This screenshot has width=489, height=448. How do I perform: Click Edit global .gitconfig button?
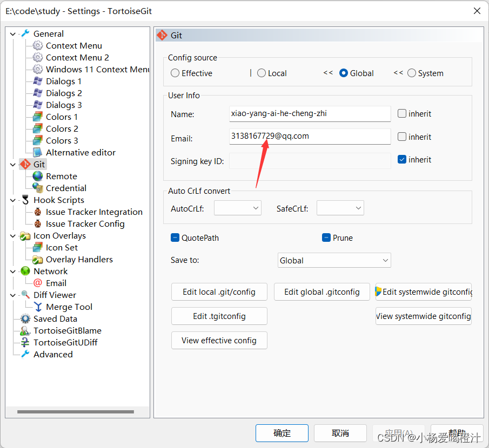[322, 291]
